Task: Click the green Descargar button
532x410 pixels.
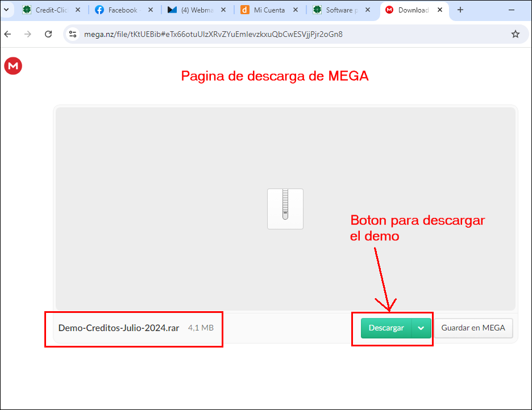Action: 386,328
